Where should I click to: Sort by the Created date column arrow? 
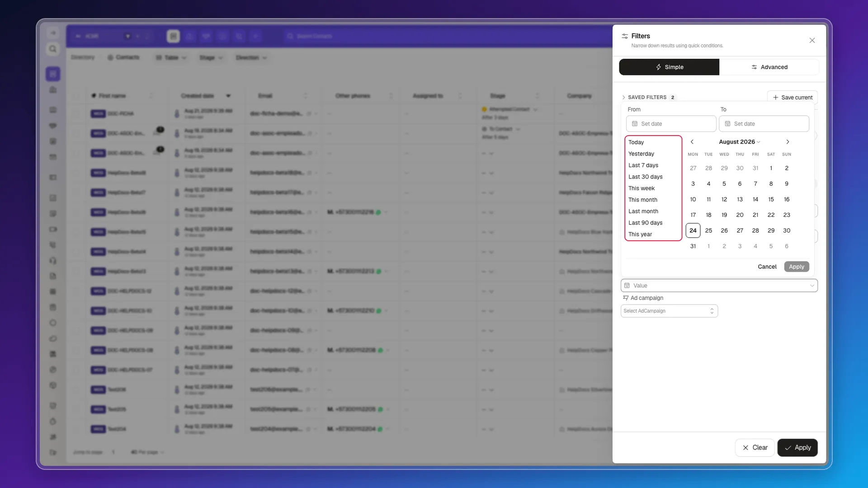[228, 96]
